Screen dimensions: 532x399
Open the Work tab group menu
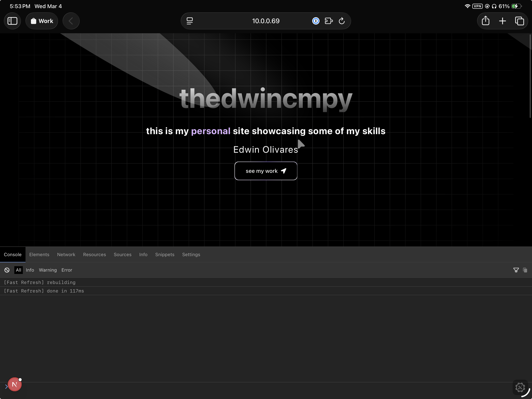click(x=42, y=21)
